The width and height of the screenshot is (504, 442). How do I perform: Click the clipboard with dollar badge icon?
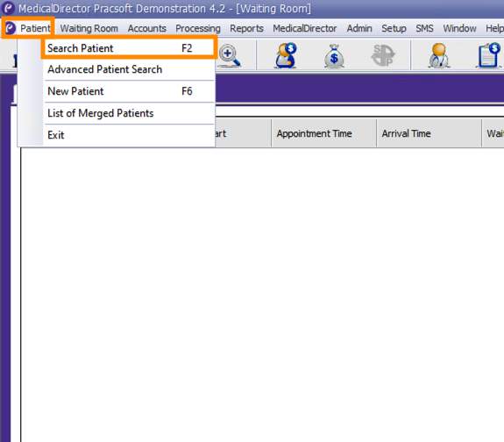[x=488, y=55]
